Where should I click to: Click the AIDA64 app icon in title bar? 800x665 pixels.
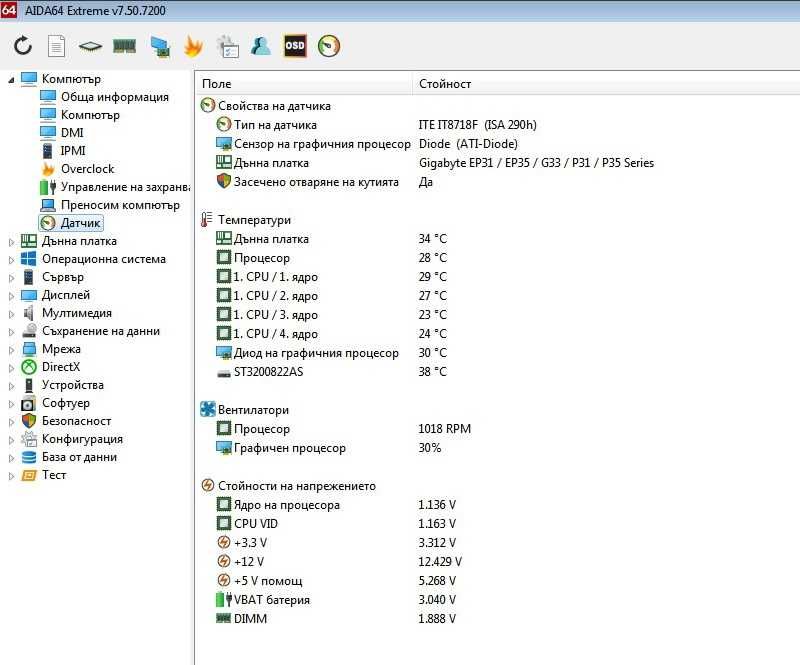9,10
